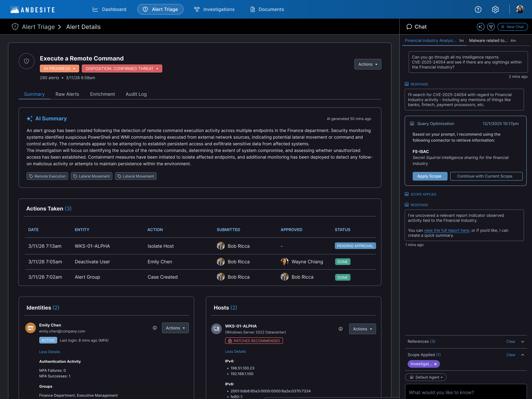Collapse Emily Chen with Less Details

click(x=50, y=352)
